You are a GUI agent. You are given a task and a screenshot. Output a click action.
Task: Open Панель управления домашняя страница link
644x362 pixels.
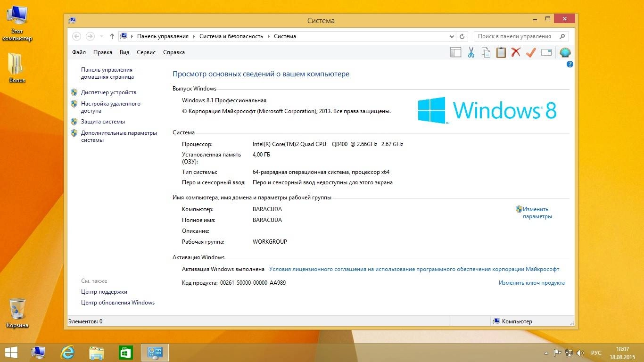point(110,73)
